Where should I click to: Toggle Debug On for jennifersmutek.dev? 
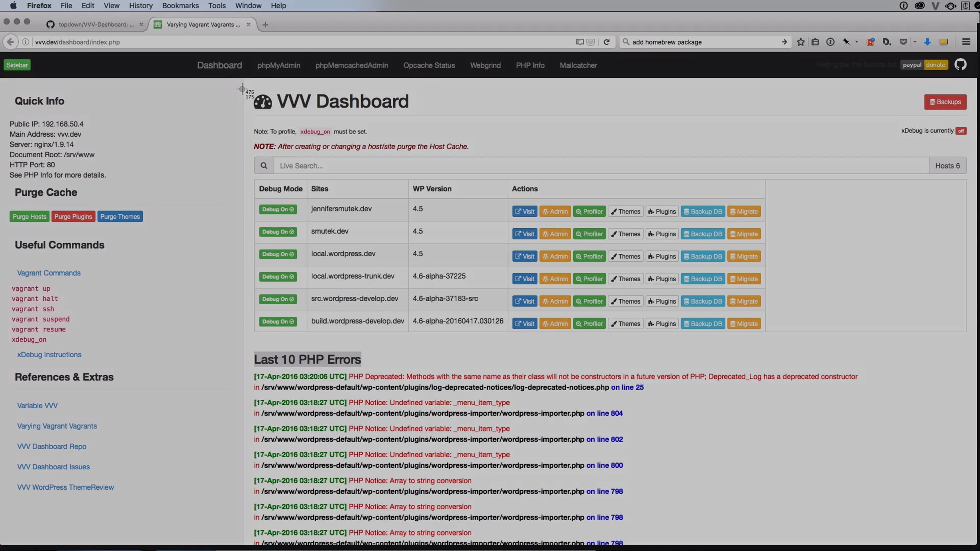tap(278, 209)
